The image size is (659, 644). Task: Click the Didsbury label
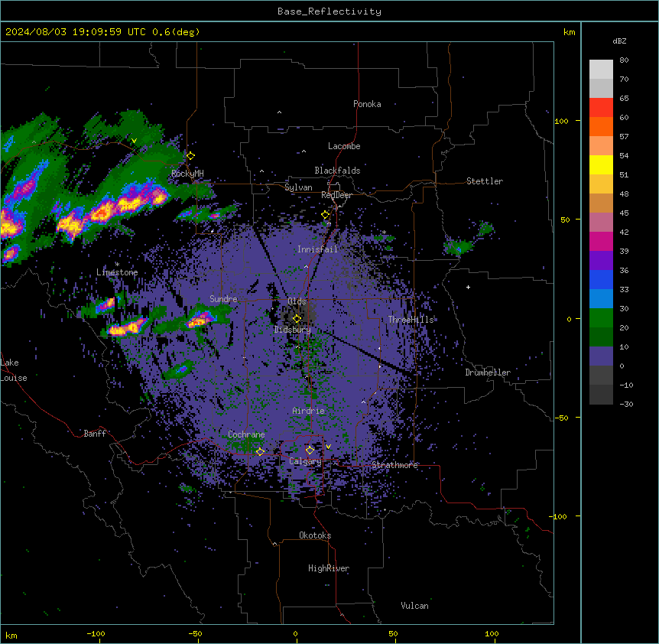[293, 330]
